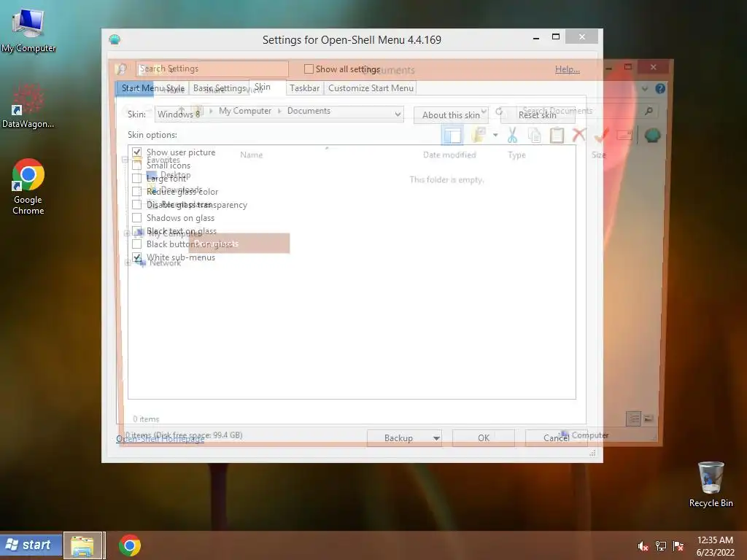This screenshot has width=747, height=560.
Task: Click the Cut scissors icon in Explorer toolbar
Action: (512, 135)
